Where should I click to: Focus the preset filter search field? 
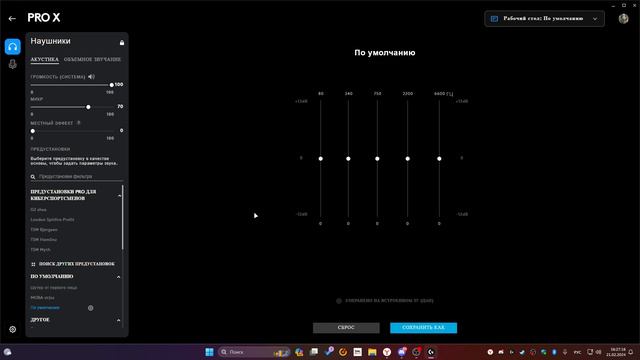coord(77,177)
